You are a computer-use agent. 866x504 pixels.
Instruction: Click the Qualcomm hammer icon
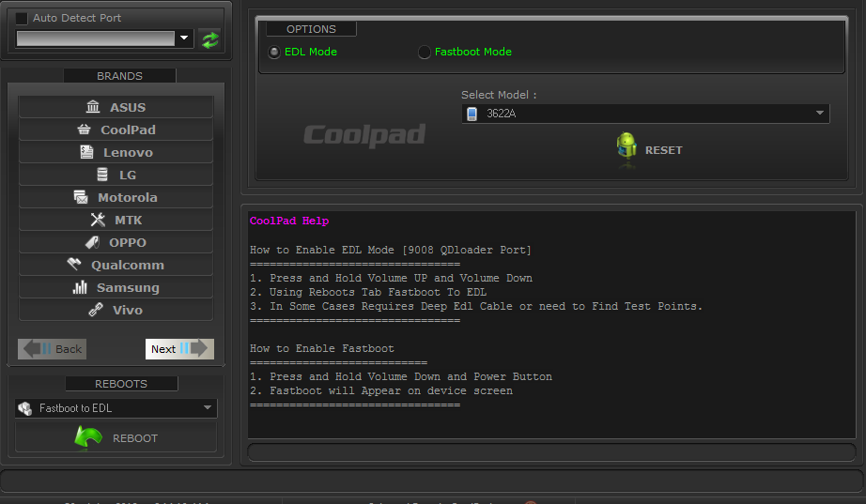point(74,265)
